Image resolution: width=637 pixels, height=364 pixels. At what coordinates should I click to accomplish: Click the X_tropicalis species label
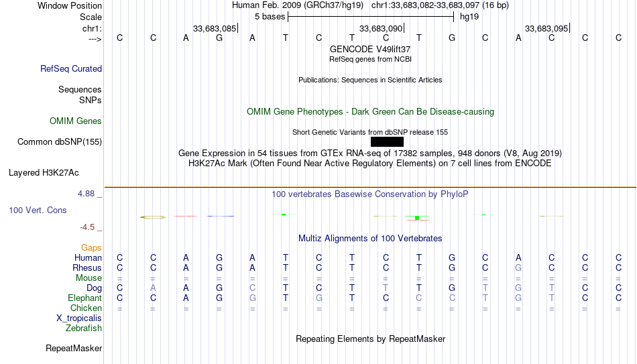(79, 318)
